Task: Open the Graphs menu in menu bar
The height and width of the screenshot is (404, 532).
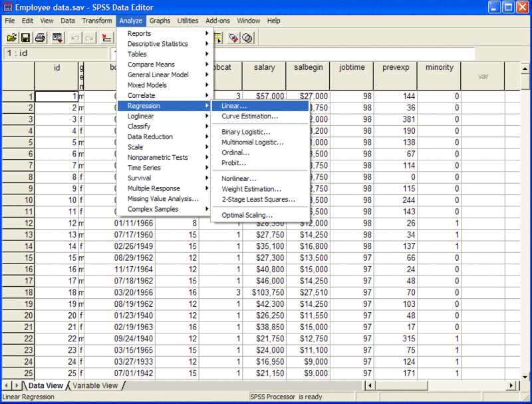Action: click(160, 21)
